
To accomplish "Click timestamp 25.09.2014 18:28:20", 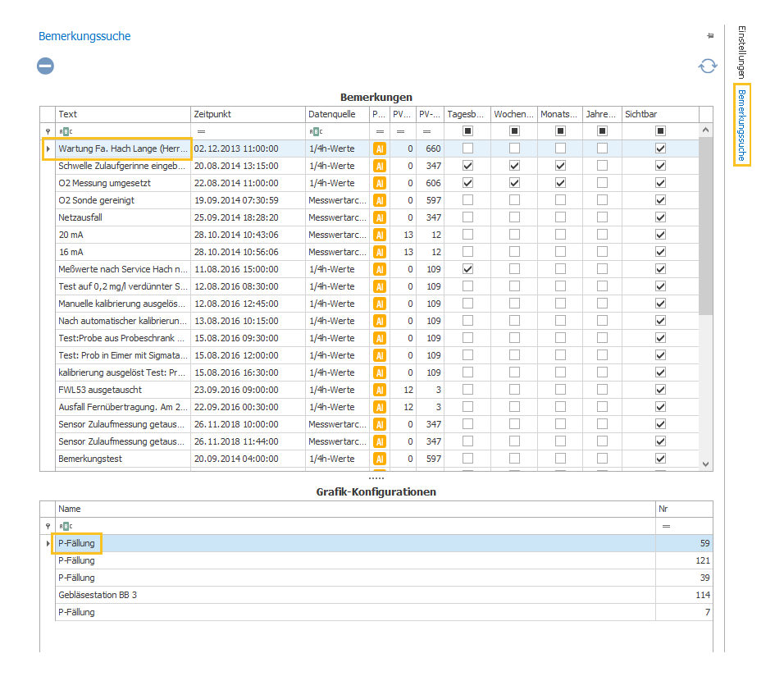I will (236, 217).
